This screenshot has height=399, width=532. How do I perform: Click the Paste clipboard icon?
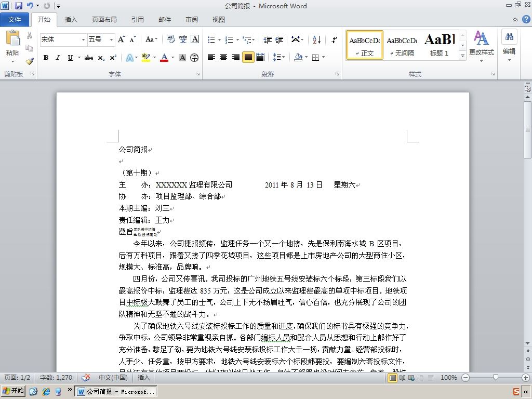click(13, 38)
